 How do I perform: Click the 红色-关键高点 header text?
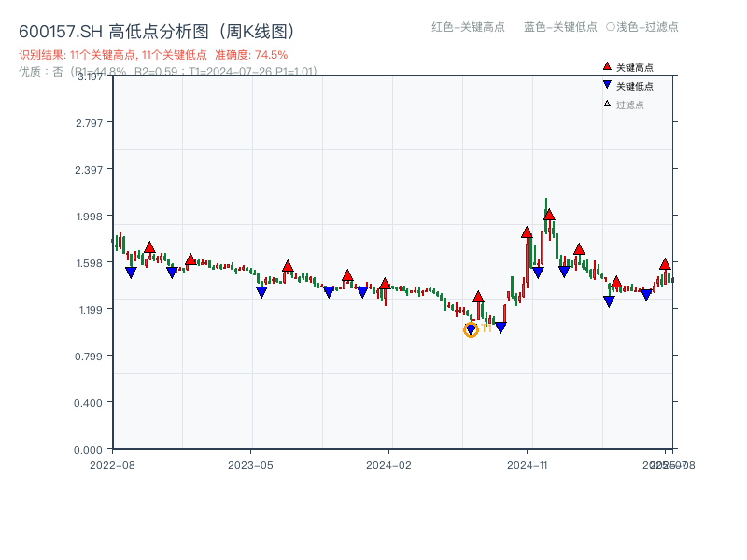click(x=468, y=27)
